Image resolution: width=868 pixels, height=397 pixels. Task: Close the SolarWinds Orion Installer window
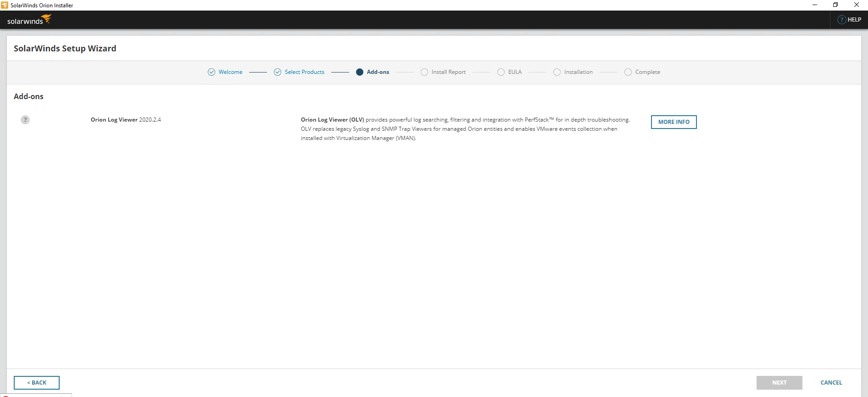[857, 5]
